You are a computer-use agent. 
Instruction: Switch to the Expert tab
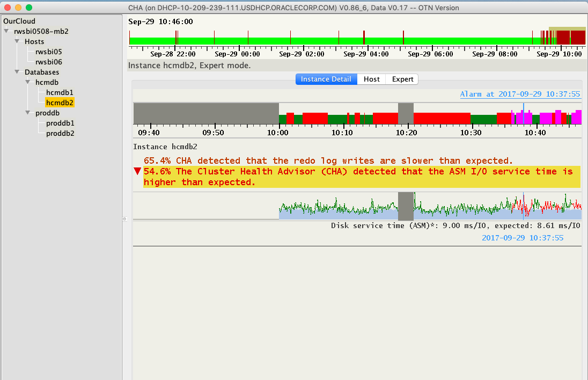point(402,79)
